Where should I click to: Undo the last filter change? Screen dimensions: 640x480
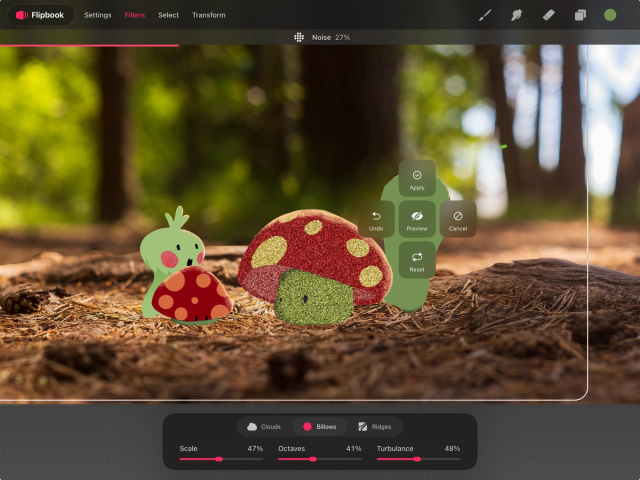(x=376, y=220)
